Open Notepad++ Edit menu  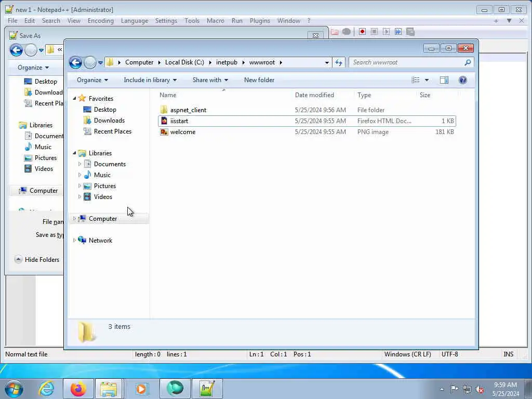point(30,21)
